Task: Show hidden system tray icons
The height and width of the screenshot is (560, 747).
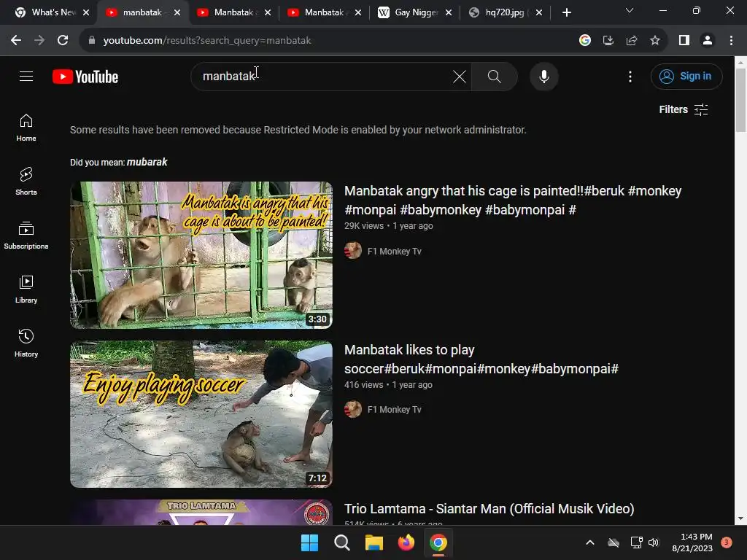Action: (589, 542)
